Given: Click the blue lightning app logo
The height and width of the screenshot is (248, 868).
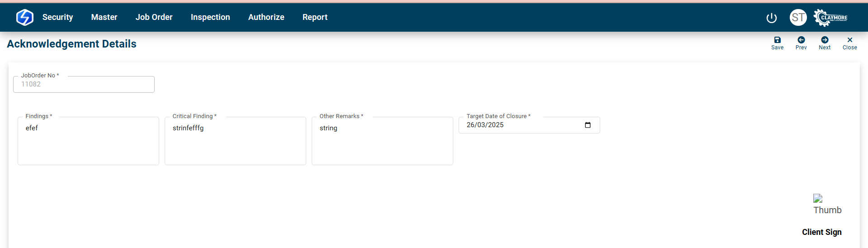Looking at the screenshot, I should pos(24,17).
